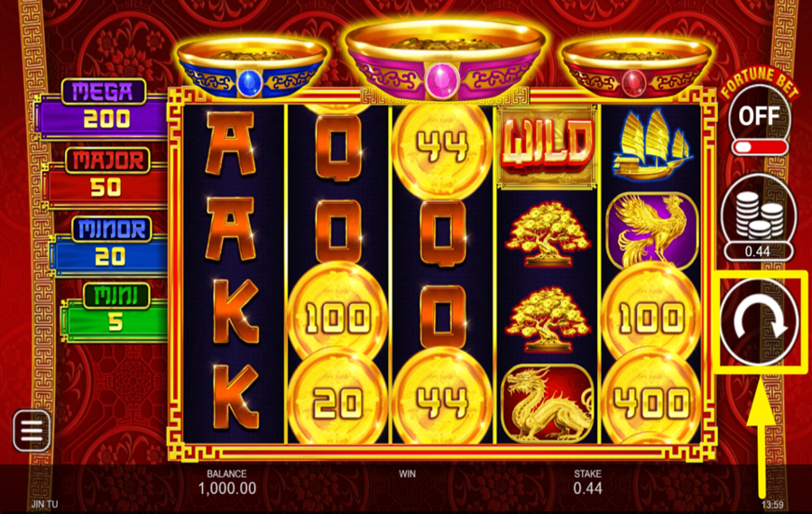Click the blue gem bowl
Screen dimensions: 812x514
pyautogui.click(x=251, y=68)
